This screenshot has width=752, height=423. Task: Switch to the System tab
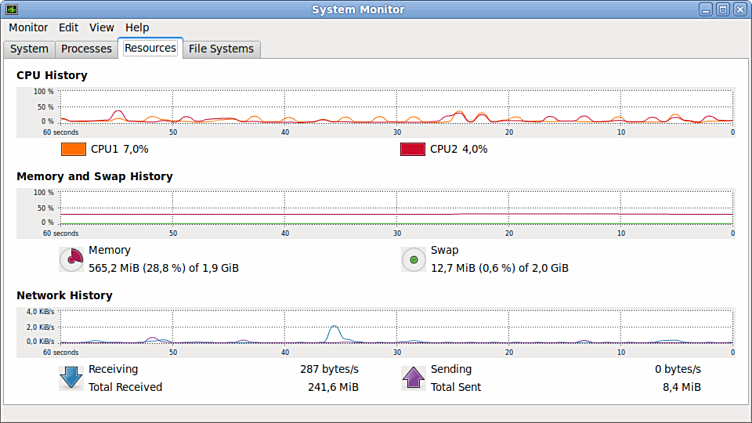tap(29, 49)
